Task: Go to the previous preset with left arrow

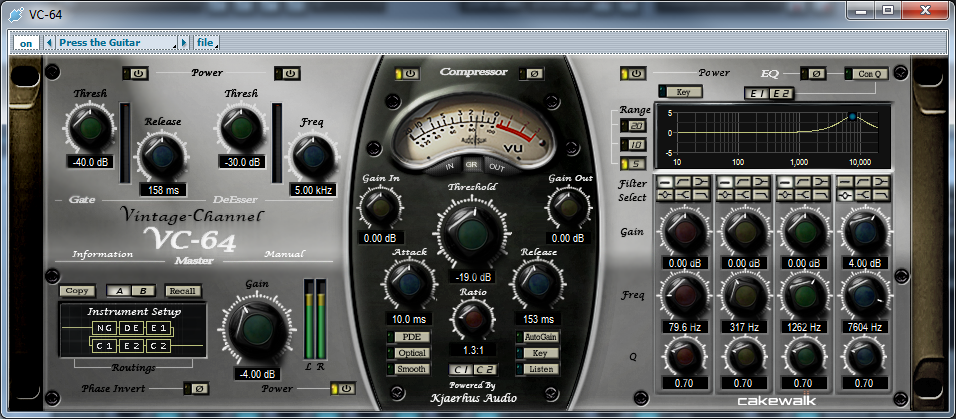Action: pyautogui.click(x=51, y=43)
